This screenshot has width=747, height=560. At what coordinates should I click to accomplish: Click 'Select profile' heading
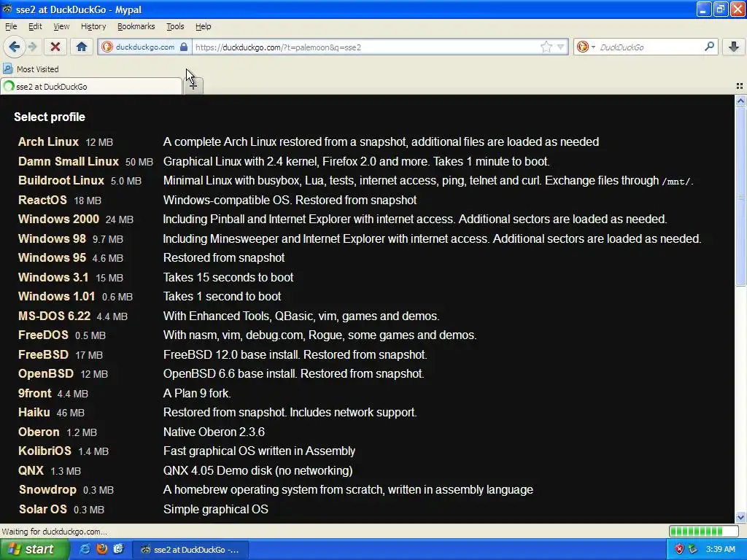pyautogui.click(x=50, y=117)
